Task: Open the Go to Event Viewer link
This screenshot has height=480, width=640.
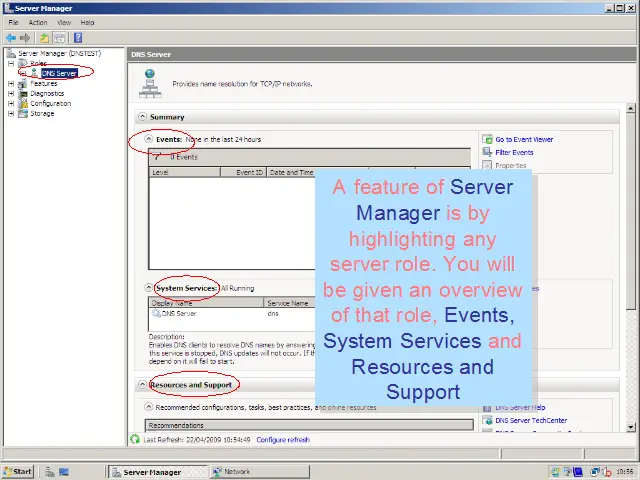Action: click(x=524, y=140)
